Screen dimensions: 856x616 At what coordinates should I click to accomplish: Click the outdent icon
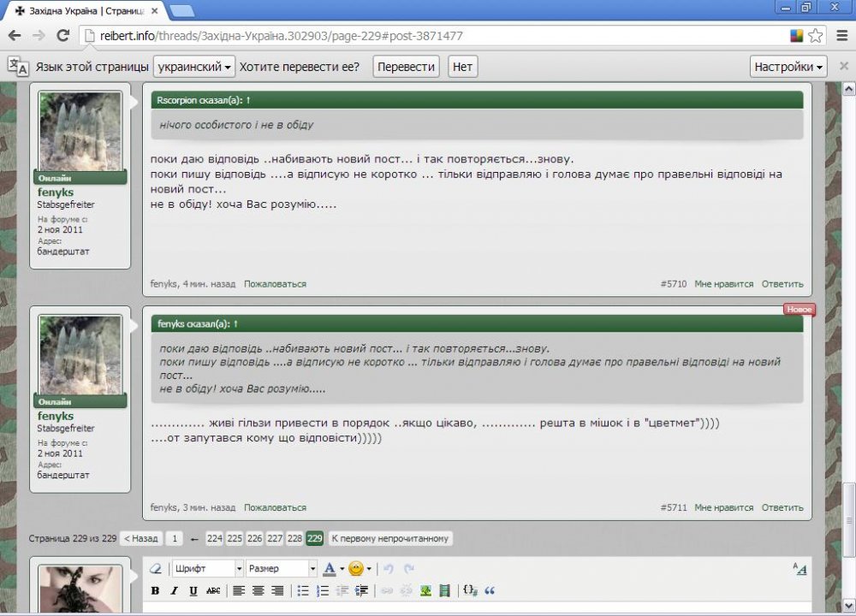(x=342, y=590)
